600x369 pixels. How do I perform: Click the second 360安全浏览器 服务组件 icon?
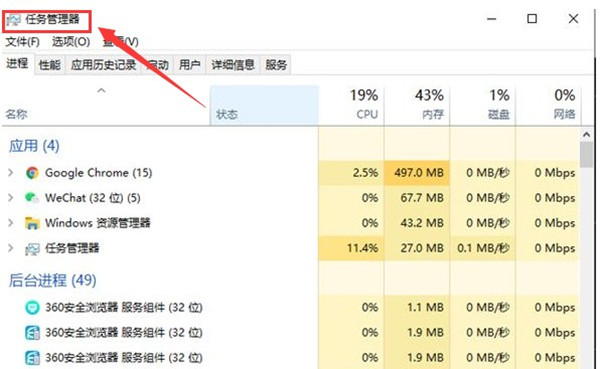(32, 333)
